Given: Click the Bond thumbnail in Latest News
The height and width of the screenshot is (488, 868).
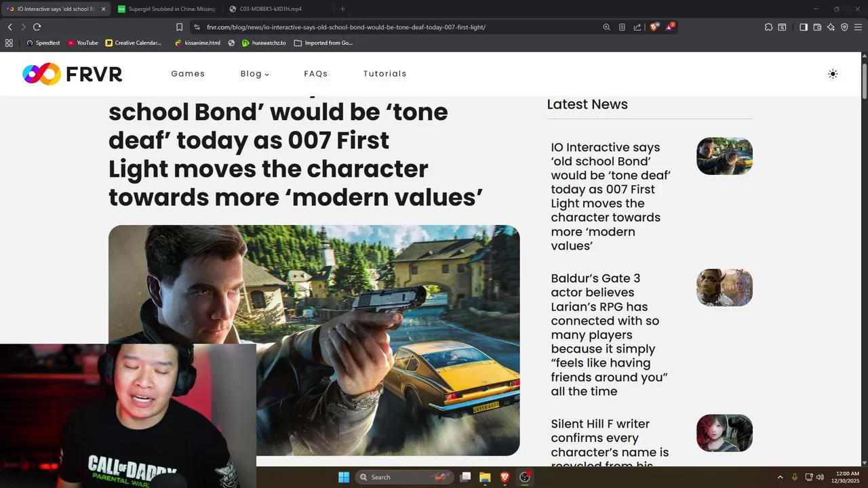Looking at the screenshot, I should (724, 156).
